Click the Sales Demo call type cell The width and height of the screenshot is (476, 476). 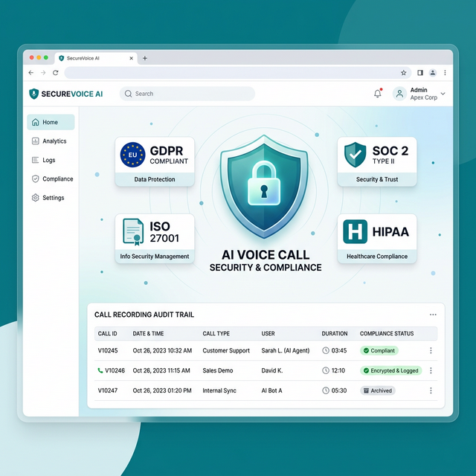click(218, 370)
